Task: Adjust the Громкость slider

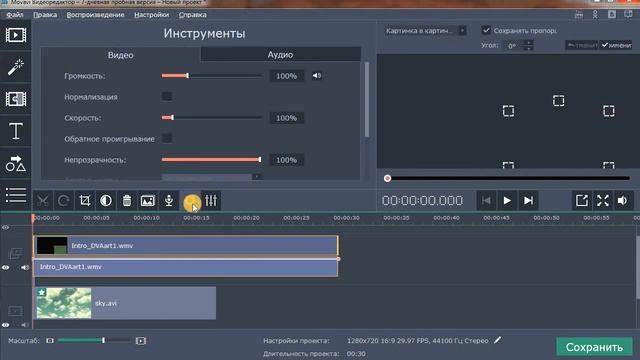Action: (211, 76)
